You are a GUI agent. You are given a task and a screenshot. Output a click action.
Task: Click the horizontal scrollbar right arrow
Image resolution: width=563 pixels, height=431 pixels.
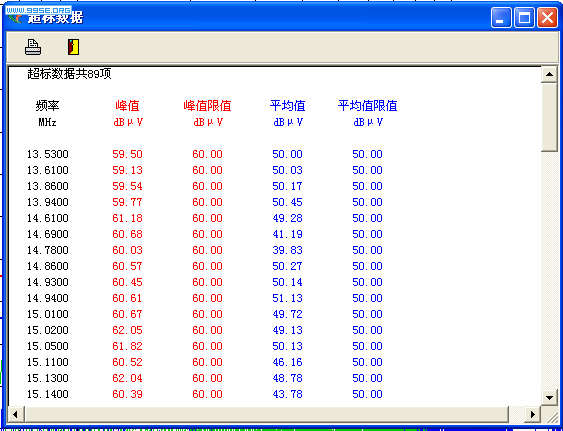pos(533,414)
